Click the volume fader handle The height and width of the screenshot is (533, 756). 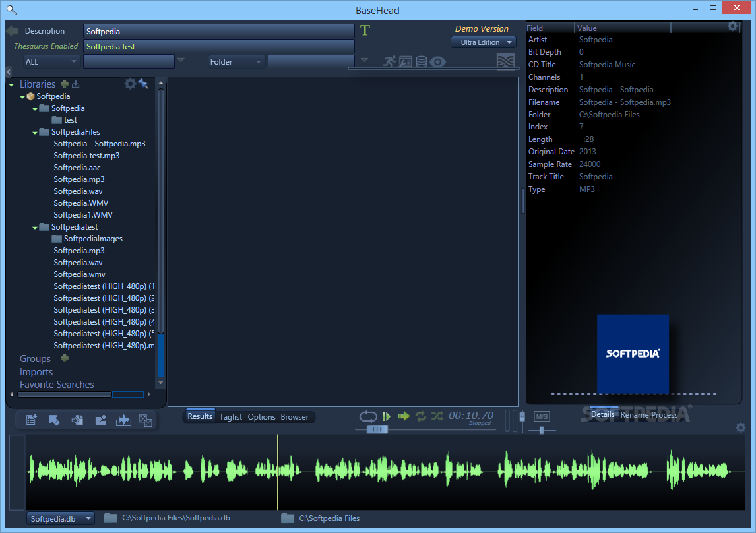[x=522, y=416]
